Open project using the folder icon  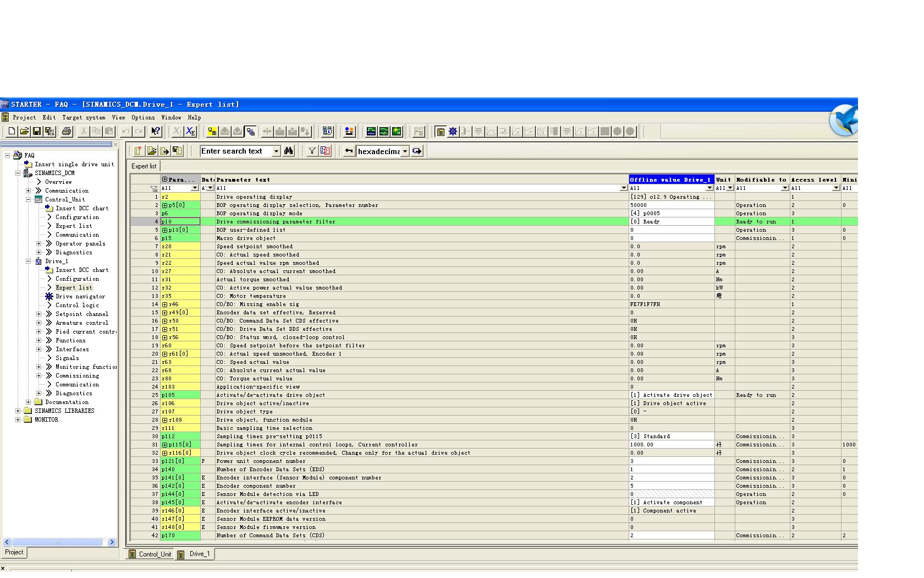(x=24, y=132)
